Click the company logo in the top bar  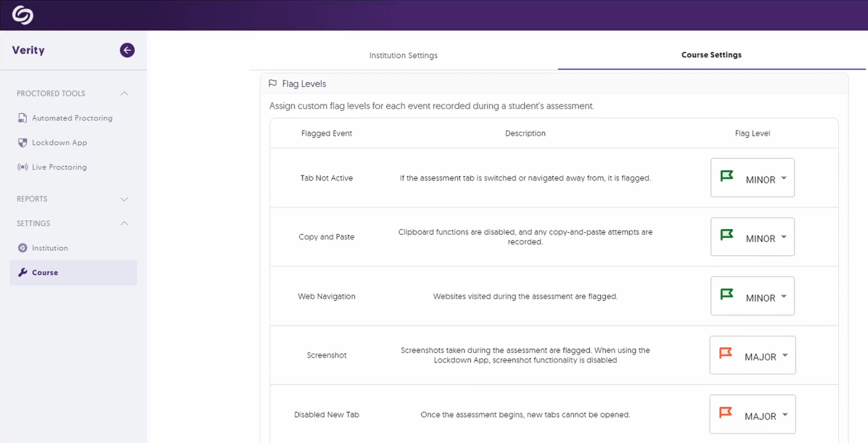(x=21, y=15)
